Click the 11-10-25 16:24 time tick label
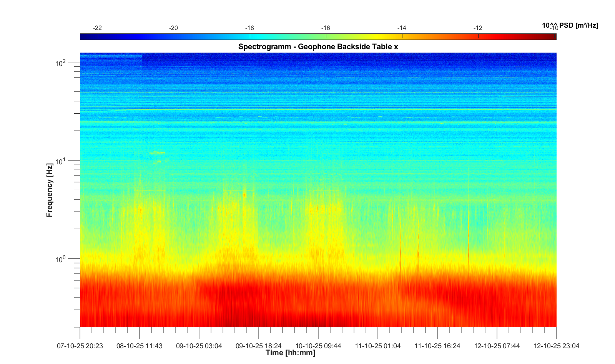615x364 pixels. point(437,346)
